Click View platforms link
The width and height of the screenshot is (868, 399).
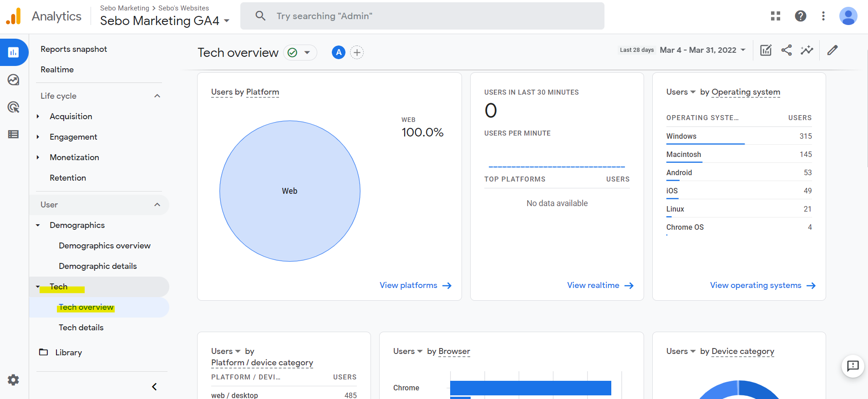click(408, 285)
